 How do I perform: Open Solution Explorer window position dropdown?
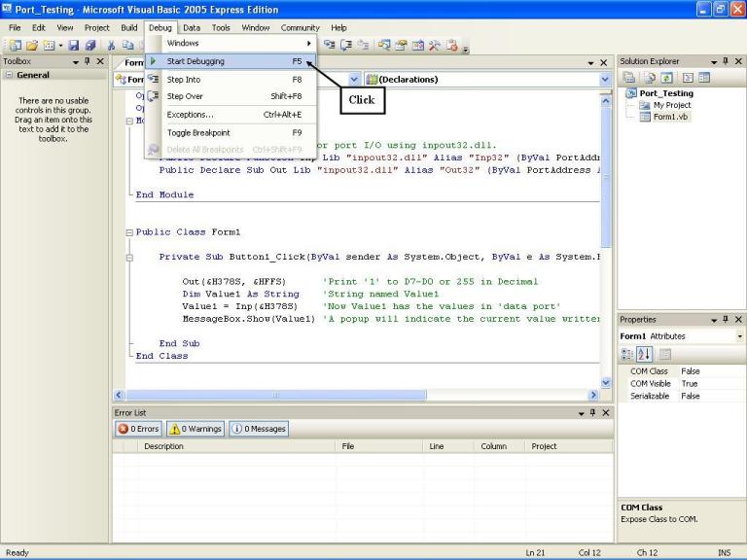pos(714,62)
